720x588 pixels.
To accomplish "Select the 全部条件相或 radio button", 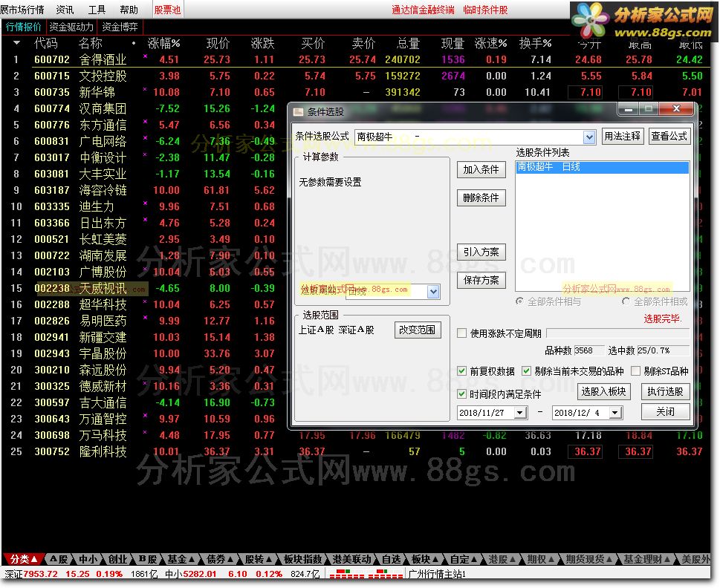I will click(x=626, y=301).
